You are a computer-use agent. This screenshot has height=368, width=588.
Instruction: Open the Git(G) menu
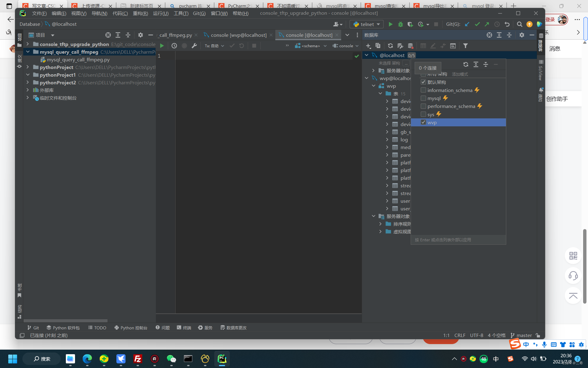[x=199, y=13]
